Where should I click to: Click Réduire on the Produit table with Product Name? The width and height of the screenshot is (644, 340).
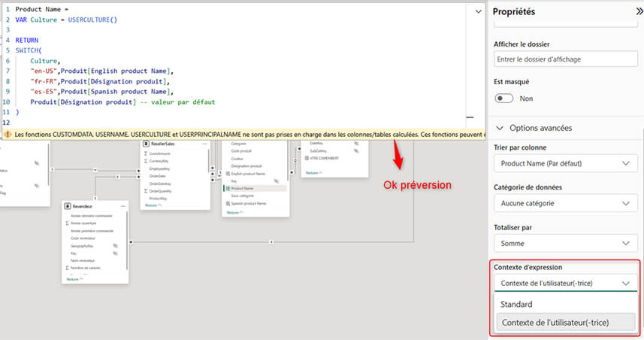[235, 213]
